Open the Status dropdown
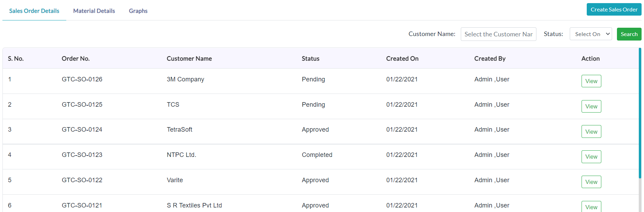 [x=591, y=34]
